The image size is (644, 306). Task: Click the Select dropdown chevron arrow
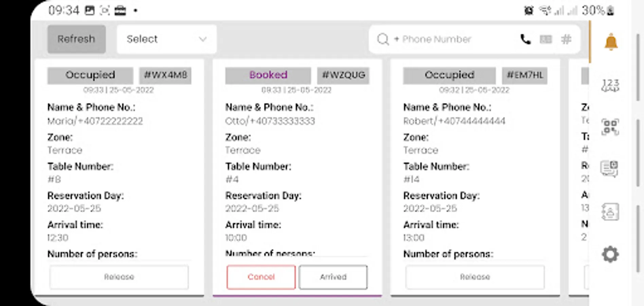tap(203, 39)
